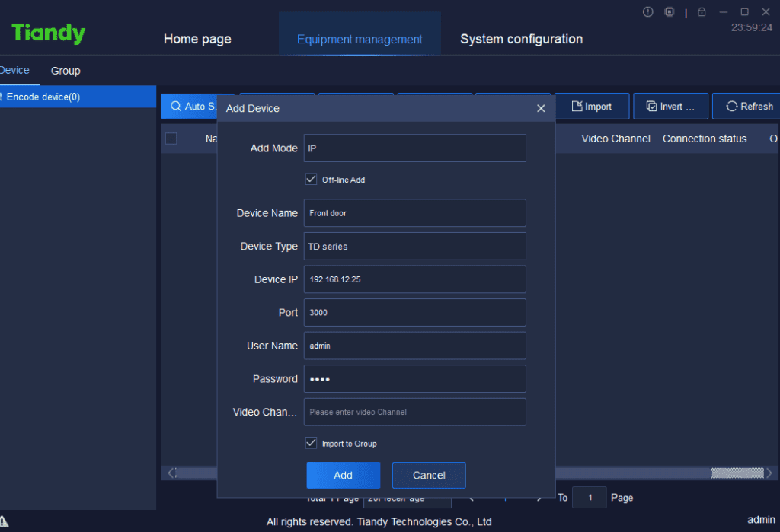Go to the System configuration tab
This screenshot has width=780, height=532.
(521, 39)
